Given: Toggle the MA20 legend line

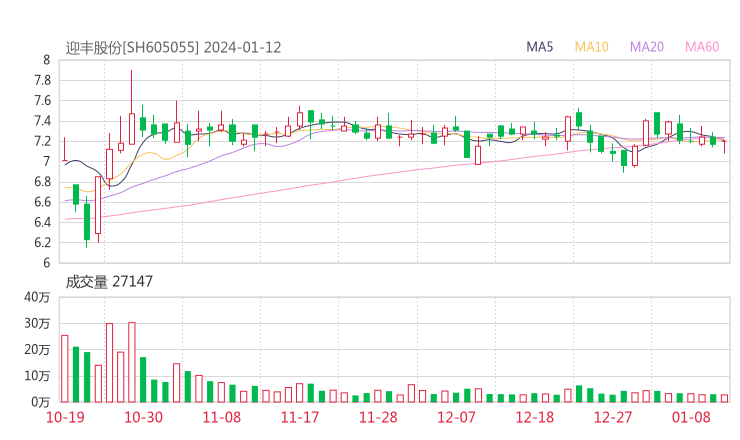Looking at the screenshot, I should [647, 47].
